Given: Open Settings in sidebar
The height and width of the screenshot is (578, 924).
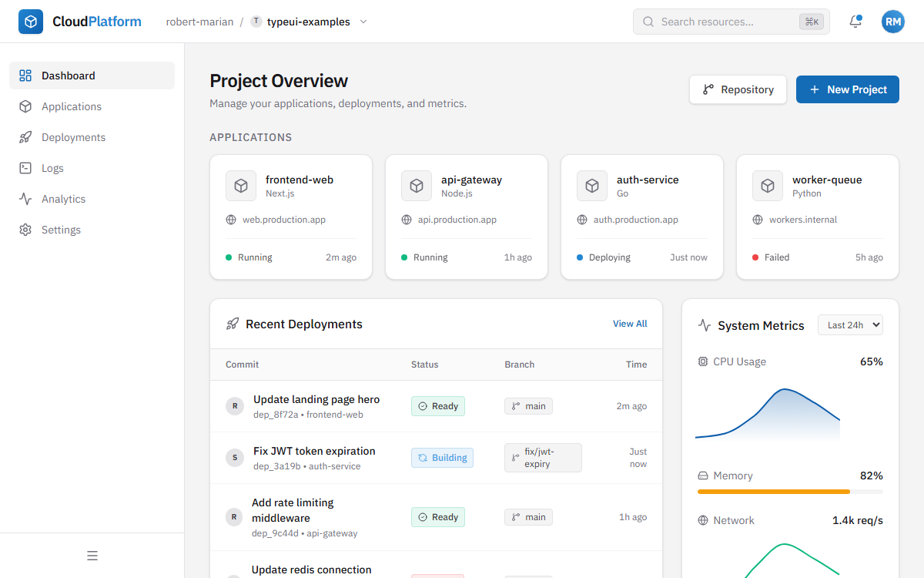Looking at the screenshot, I should [x=92, y=230].
